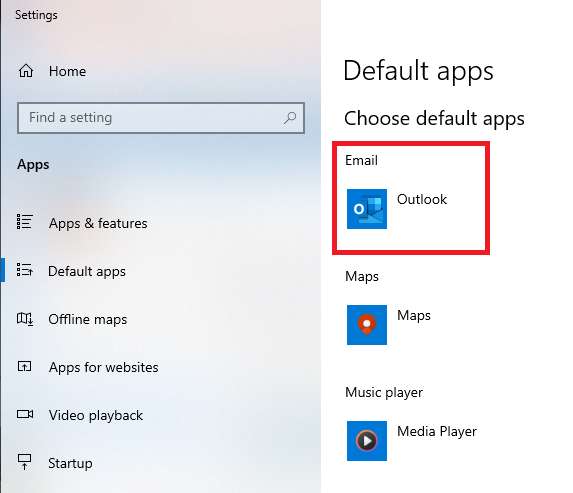The height and width of the screenshot is (493, 573).
Task: Click the Startup icon in sidebar
Action: 25,462
